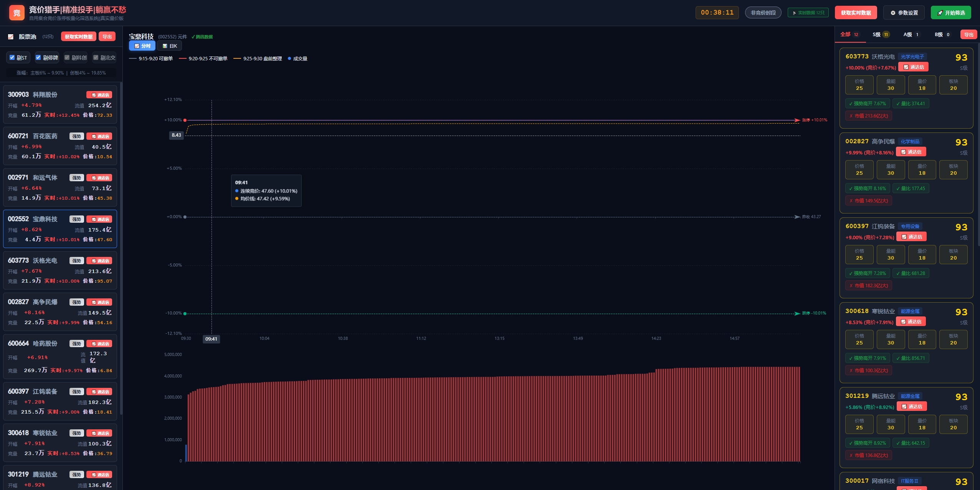
Task: Toggle the 剔北交 checkbox
Action: point(96,58)
